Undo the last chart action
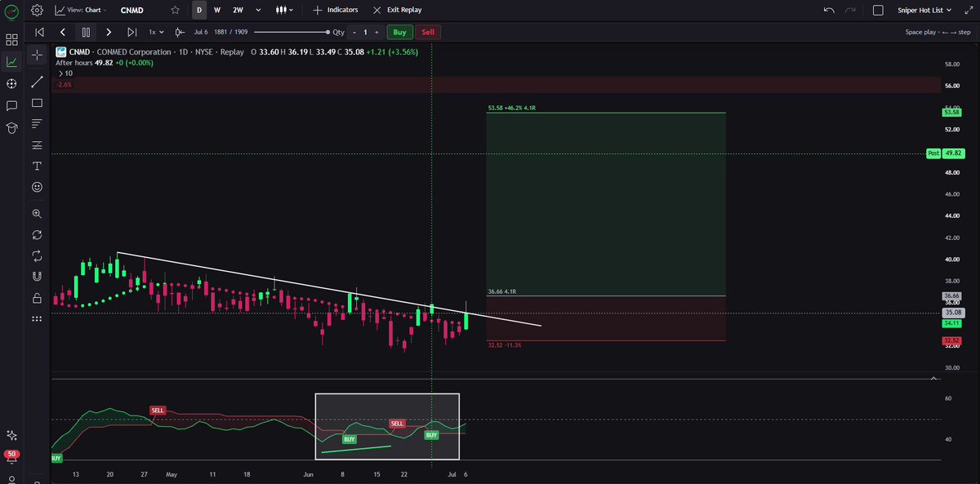The height and width of the screenshot is (484, 980). click(x=830, y=11)
